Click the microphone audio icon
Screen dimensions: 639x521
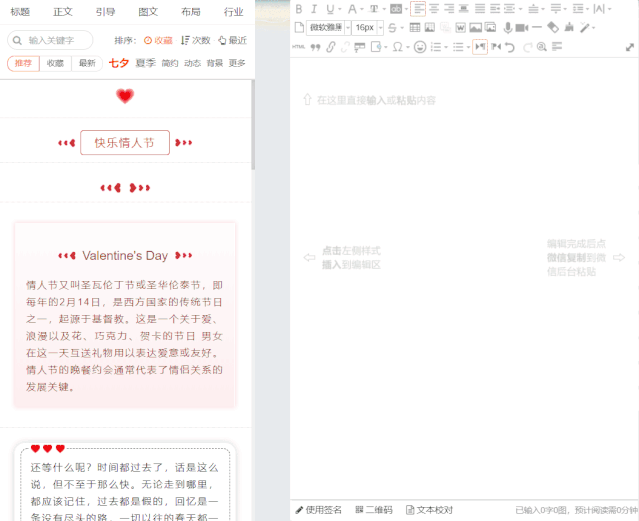tap(507, 27)
